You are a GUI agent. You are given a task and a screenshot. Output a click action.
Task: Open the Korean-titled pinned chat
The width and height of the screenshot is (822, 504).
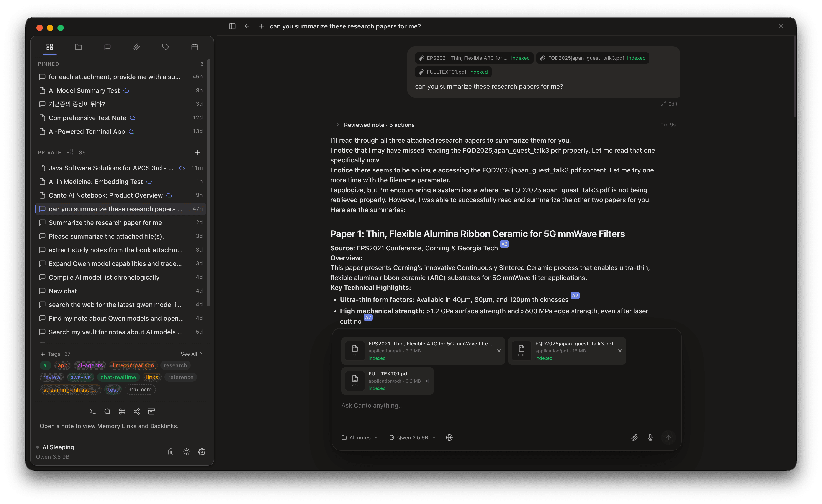121,104
